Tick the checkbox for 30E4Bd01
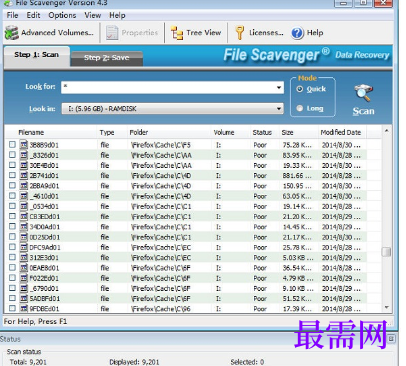Image resolution: width=406 pixels, height=366 pixels. 12,165
